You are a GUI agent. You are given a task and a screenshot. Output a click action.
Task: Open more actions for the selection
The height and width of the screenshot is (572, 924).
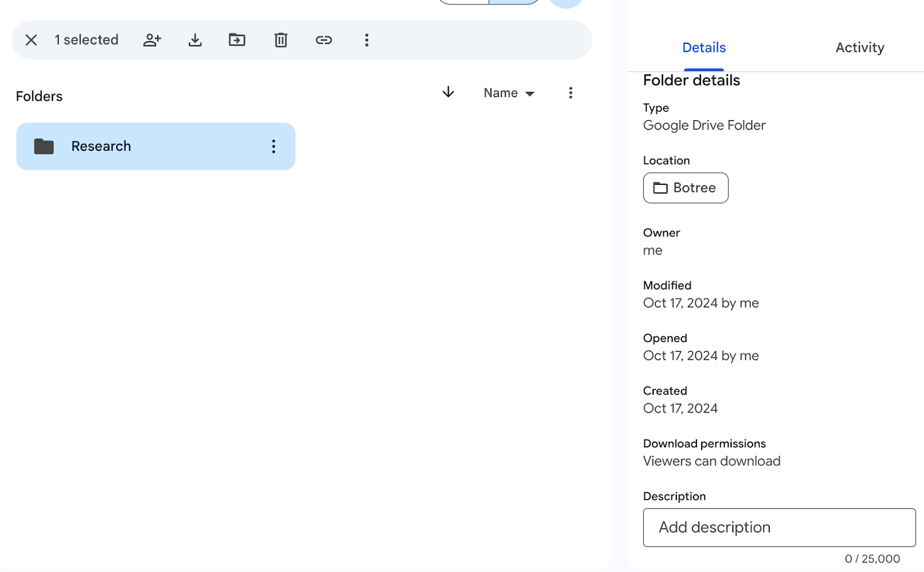(367, 40)
